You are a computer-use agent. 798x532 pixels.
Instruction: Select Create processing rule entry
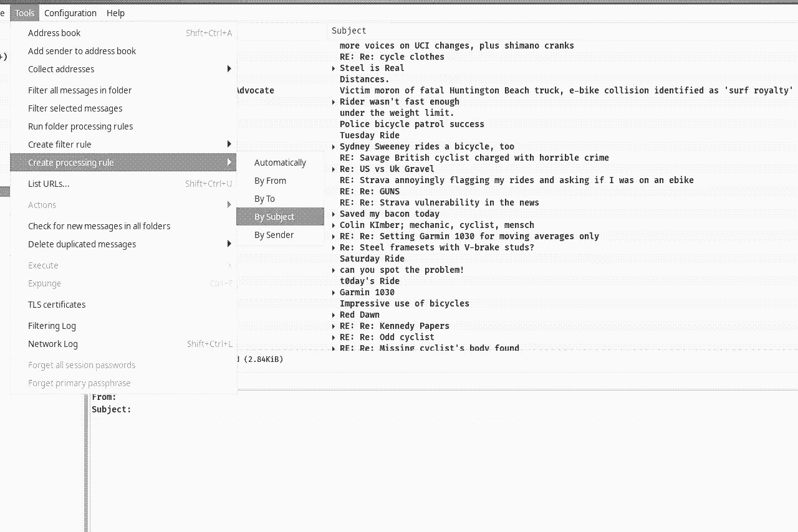click(x=123, y=163)
